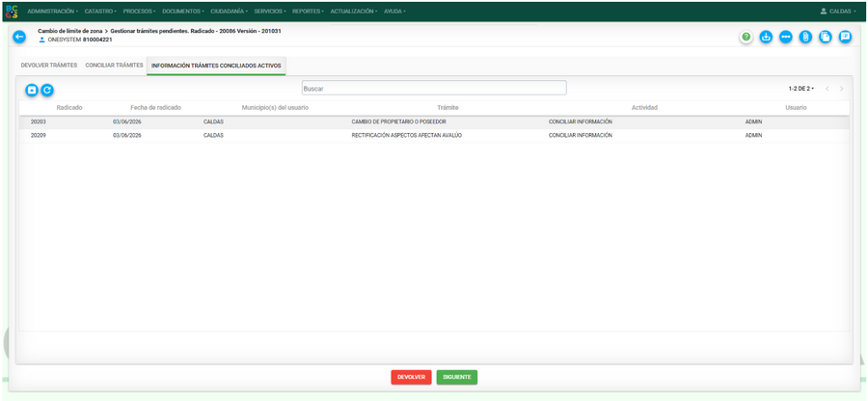The width and height of the screenshot is (868, 401).
Task: Click the Cambio de límite de zona breadcrumb
Action: coord(69,31)
